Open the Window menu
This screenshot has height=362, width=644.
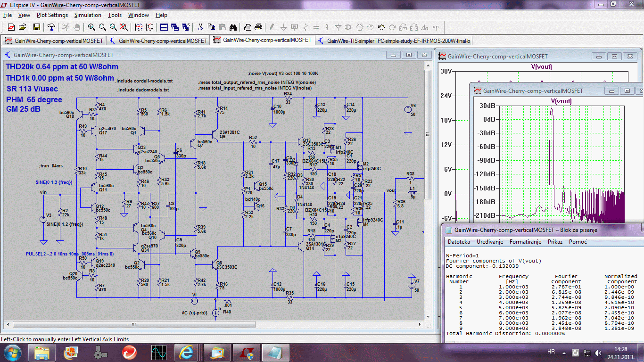pos(139,15)
